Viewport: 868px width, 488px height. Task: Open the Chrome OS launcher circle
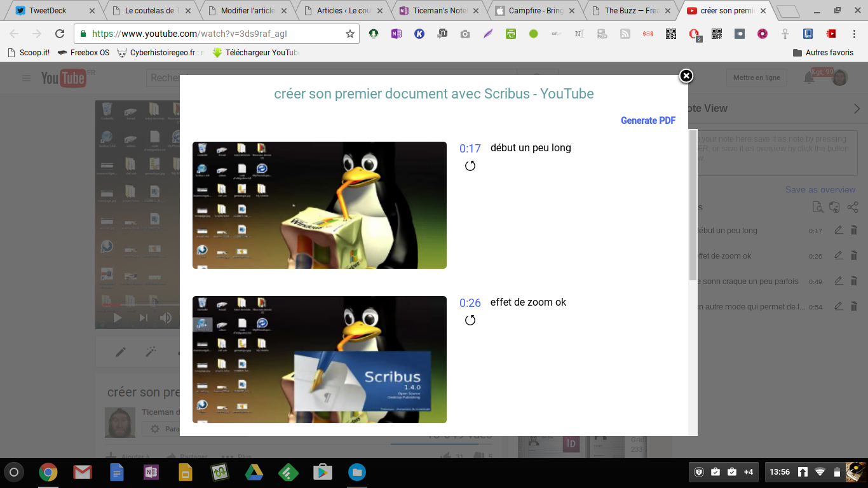(x=14, y=472)
